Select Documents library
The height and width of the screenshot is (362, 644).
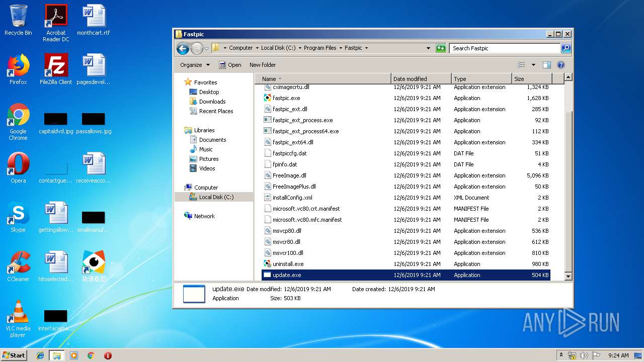(212, 140)
